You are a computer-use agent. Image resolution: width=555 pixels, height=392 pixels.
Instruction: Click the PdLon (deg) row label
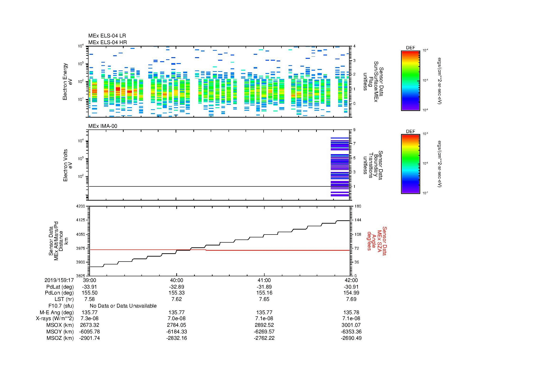point(59,293)
